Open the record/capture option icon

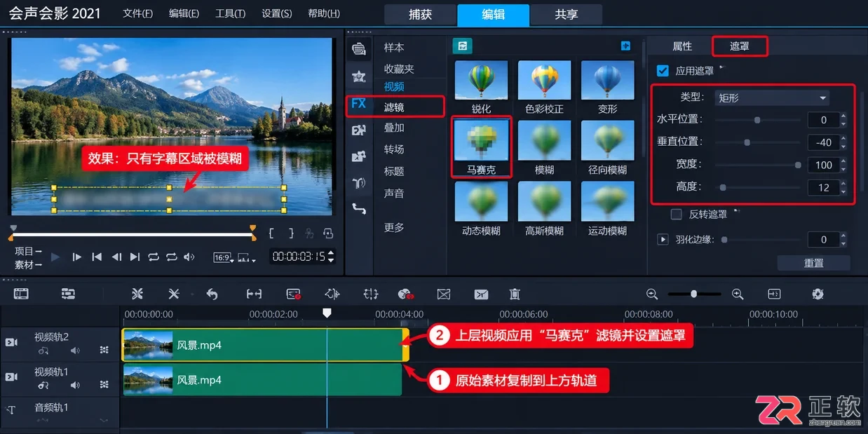294,294
